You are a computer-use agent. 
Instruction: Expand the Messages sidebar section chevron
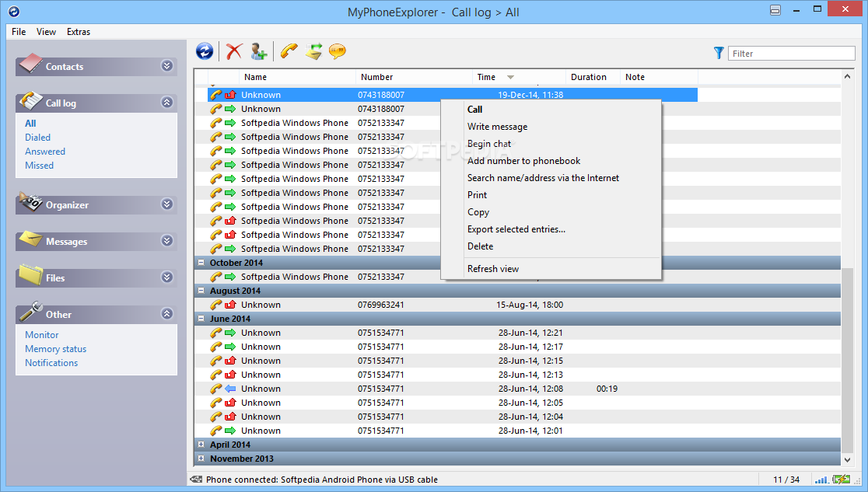[166, 241]
